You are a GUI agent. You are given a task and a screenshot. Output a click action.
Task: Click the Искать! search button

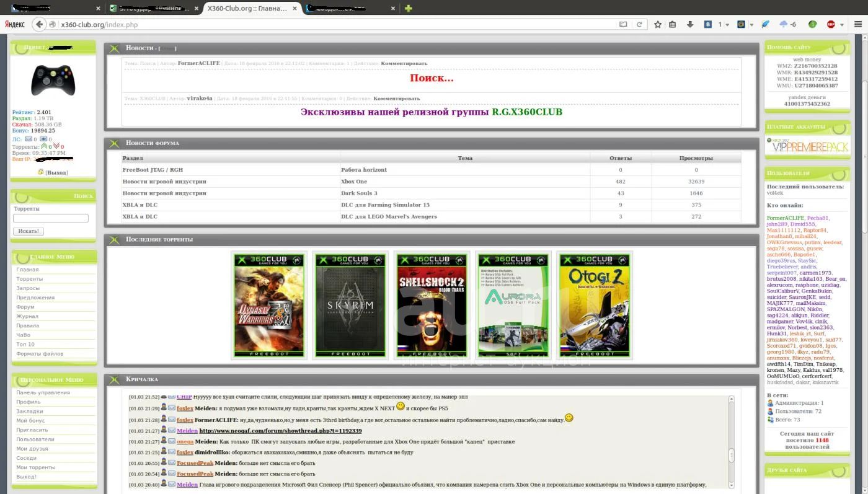pos(29,231)
